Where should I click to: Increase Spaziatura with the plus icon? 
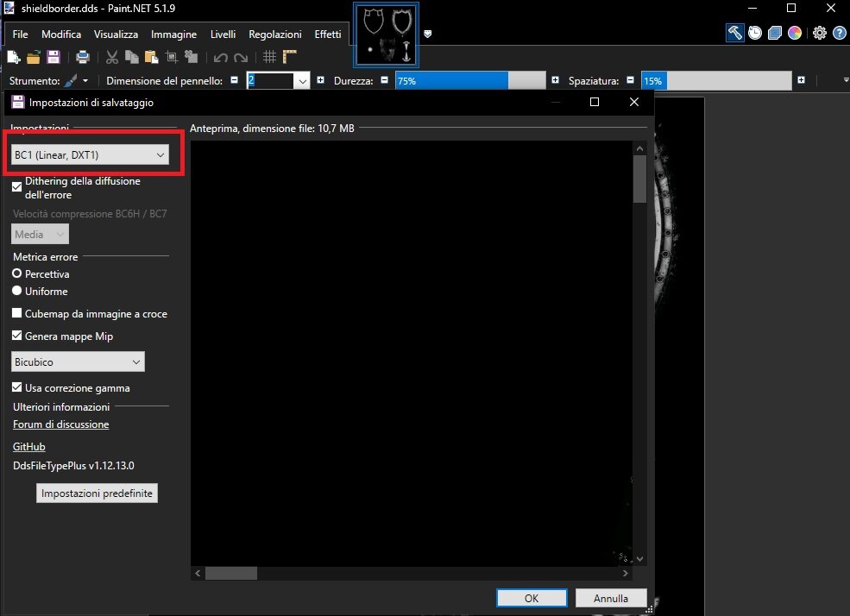tap(801, 80)
